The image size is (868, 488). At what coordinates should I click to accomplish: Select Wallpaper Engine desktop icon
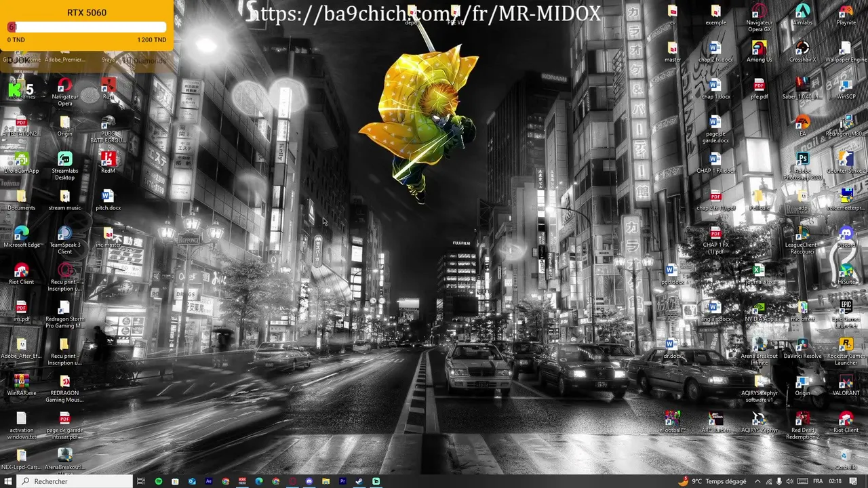(846, 52)
